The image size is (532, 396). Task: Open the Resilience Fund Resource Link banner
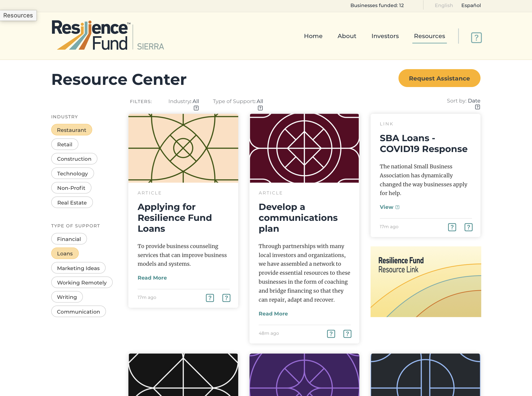click(x=426, y=282)
